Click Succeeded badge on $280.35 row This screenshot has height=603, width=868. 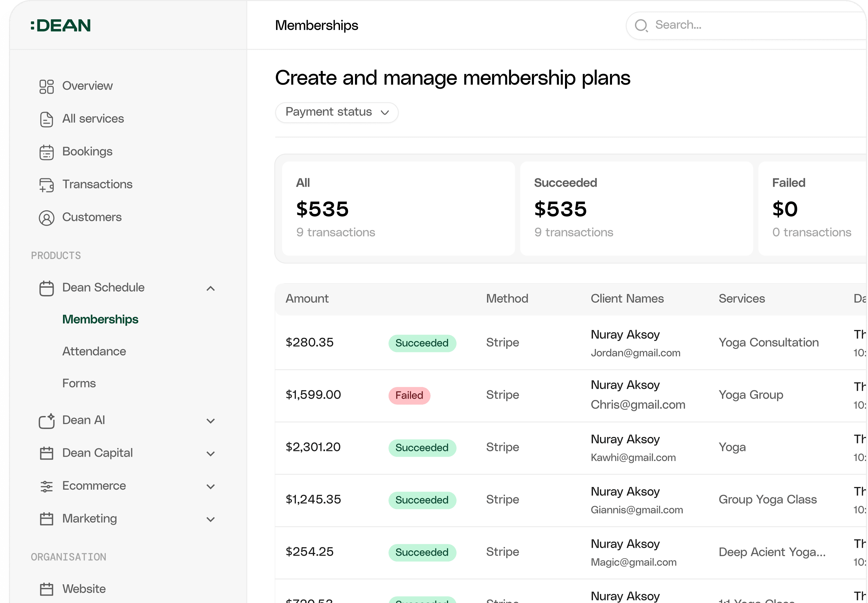click(422, 343)
